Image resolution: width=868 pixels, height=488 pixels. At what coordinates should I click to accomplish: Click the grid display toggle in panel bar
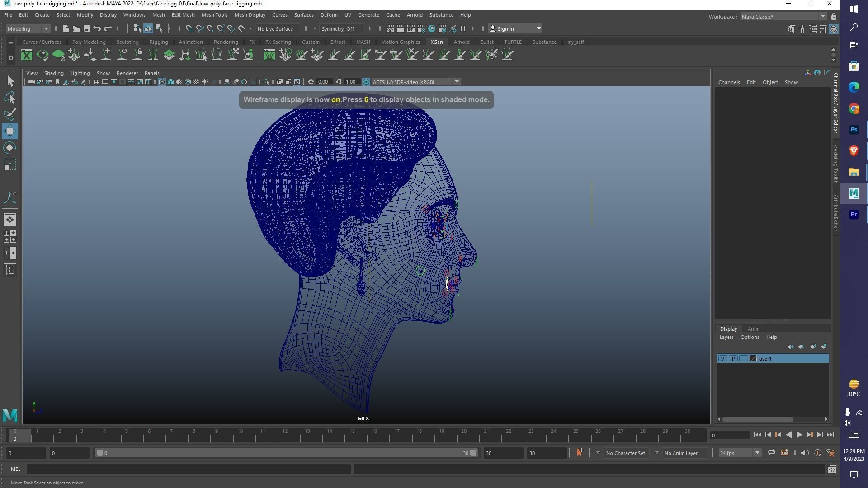pyautogui.click(x=96, y=82)
